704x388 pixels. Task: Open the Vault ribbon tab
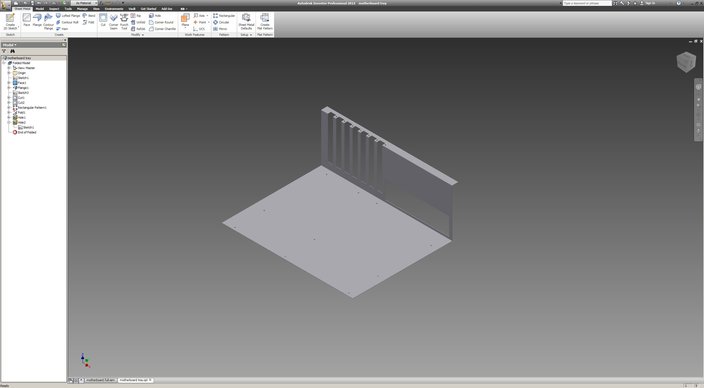(132, 9)
